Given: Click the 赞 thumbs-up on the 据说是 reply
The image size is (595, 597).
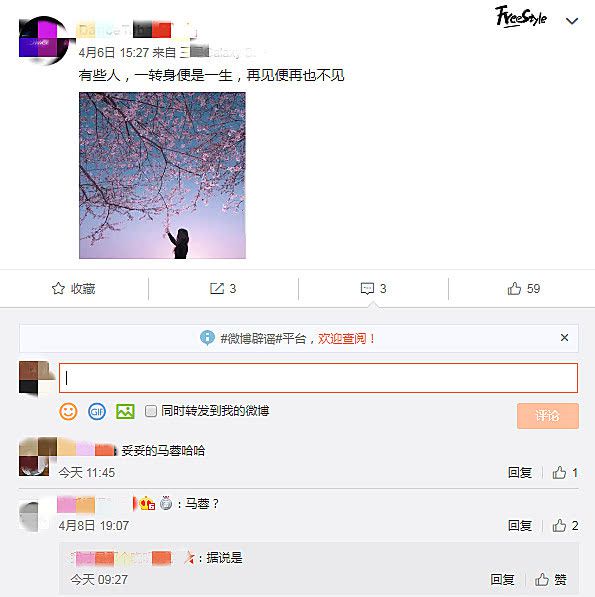Looking at the screenshot, I should pos(550,579).
